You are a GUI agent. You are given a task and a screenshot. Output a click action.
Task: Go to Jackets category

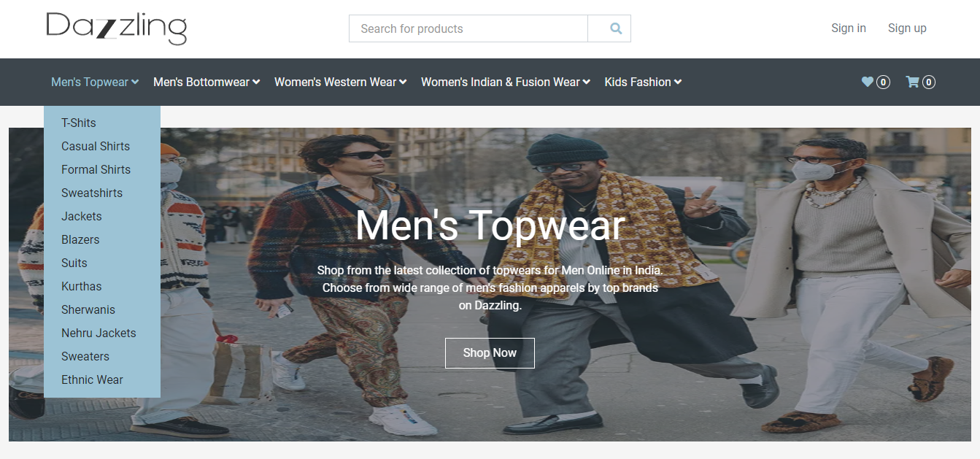82,216
